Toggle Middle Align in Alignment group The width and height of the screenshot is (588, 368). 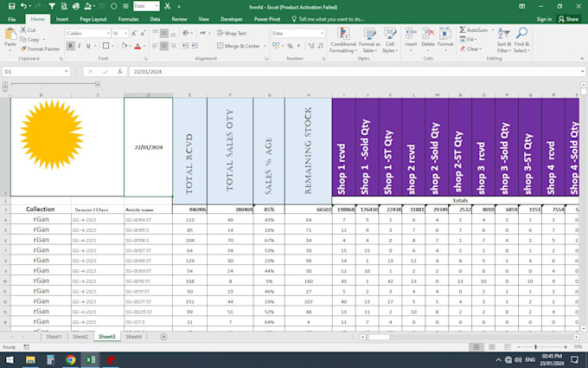164,34
